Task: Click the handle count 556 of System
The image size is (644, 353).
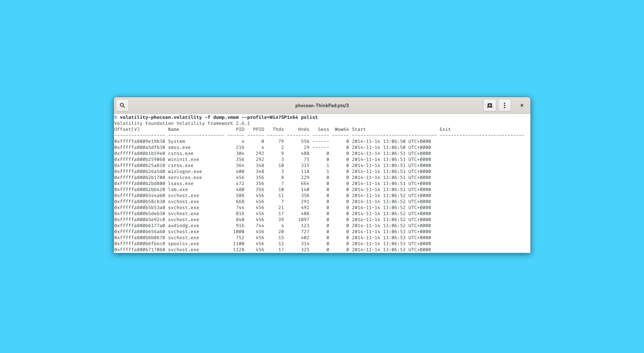Action: [x=305, y=141]
